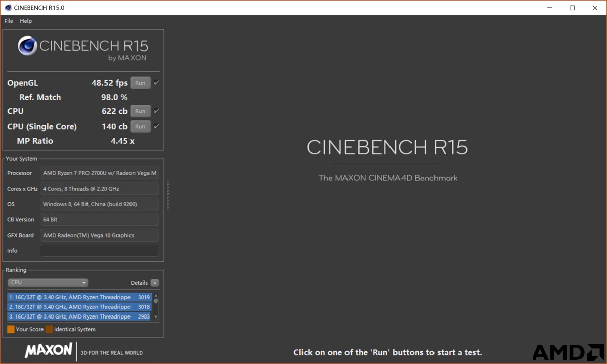Click the orange Your Score swatch

[11, 329]
